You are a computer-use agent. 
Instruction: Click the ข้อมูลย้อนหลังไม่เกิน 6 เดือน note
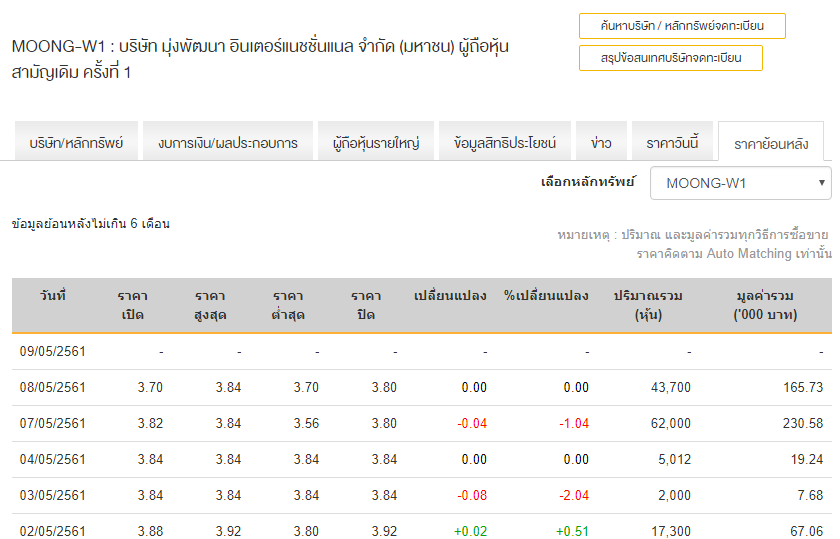coord(91,223)
